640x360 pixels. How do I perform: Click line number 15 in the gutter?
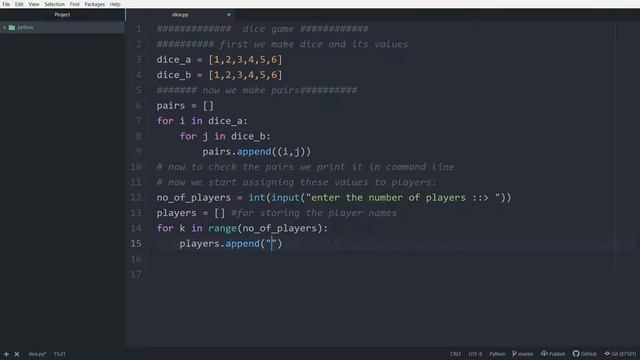point(136,244)
